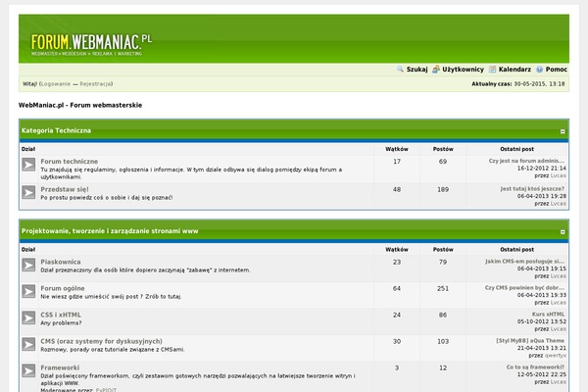
Task: Click the Pomoc help icon
Action: click(540, 69)
